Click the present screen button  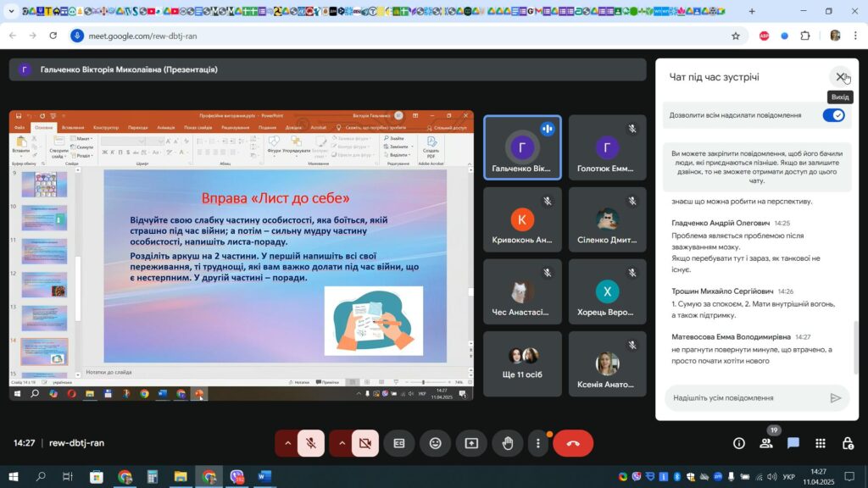click(x=471, y=443)
